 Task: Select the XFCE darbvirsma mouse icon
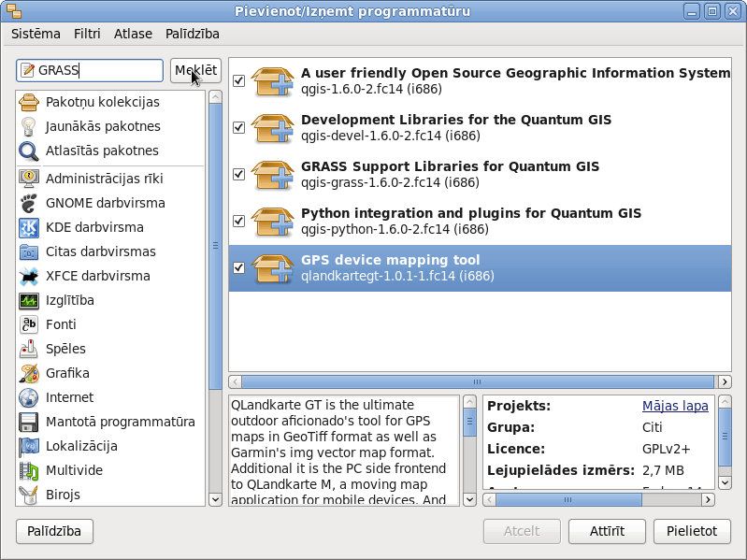click(x=29, y=276)
